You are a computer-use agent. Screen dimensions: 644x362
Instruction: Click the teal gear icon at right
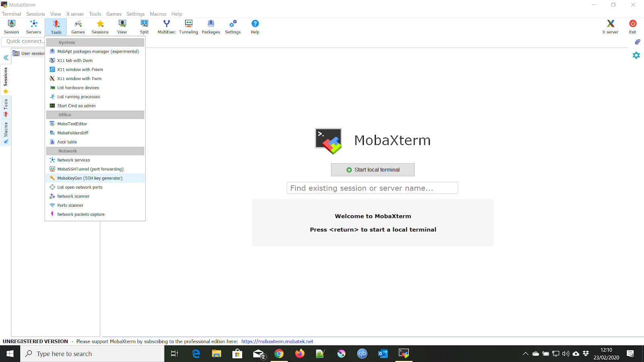636,55
